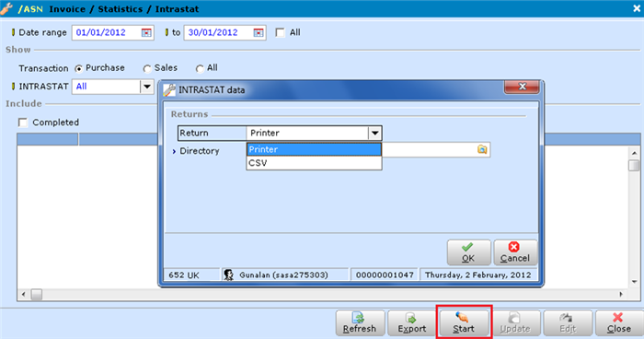644x339 pixels.
Task: Click the Export button
Action: tap(411, 323)
